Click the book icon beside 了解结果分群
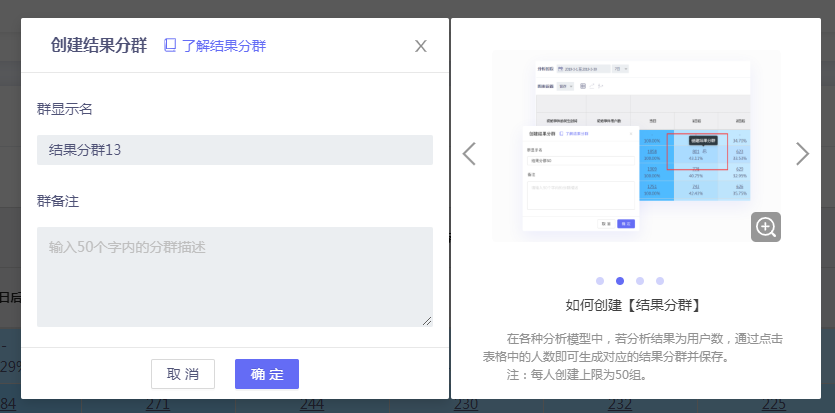The image size is (835, 413). coord(170,45)
